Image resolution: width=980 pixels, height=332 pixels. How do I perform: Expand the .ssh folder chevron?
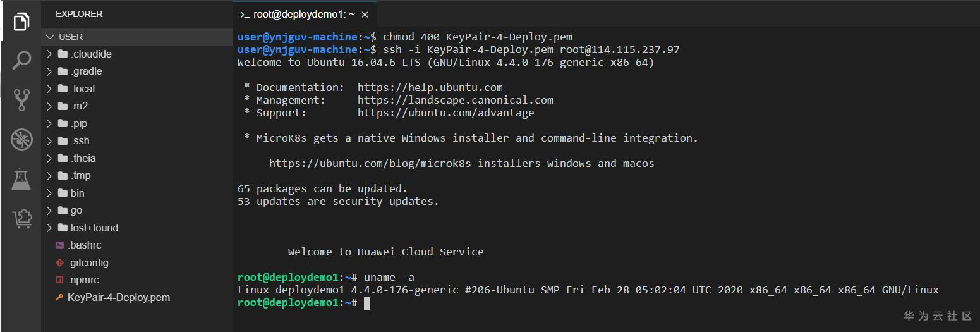click(x=49, y=140)
